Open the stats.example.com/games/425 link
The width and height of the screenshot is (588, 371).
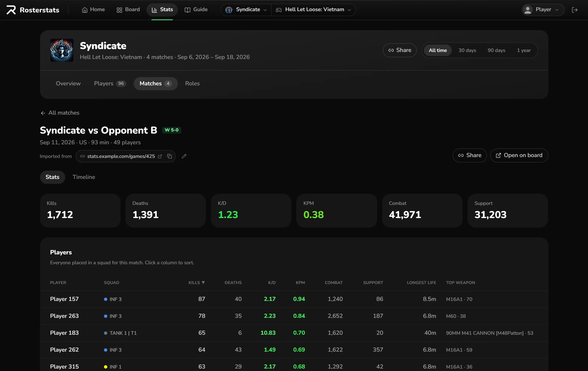121,156
